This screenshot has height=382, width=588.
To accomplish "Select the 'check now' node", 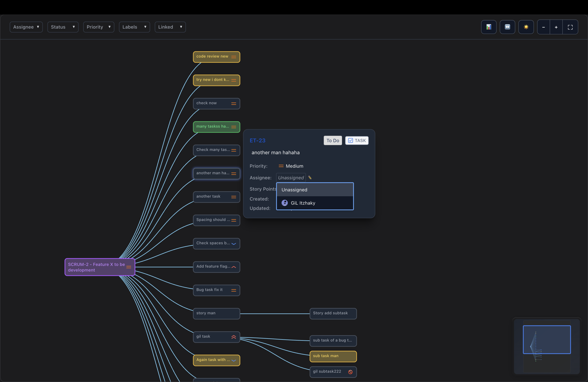I will (217, 104).
